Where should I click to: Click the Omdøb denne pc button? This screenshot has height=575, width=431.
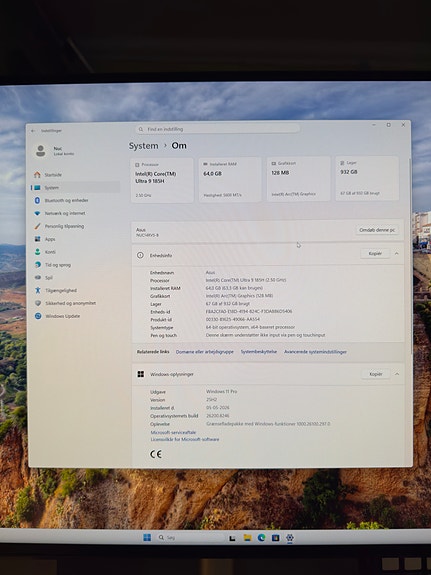(x=377, y=230)
